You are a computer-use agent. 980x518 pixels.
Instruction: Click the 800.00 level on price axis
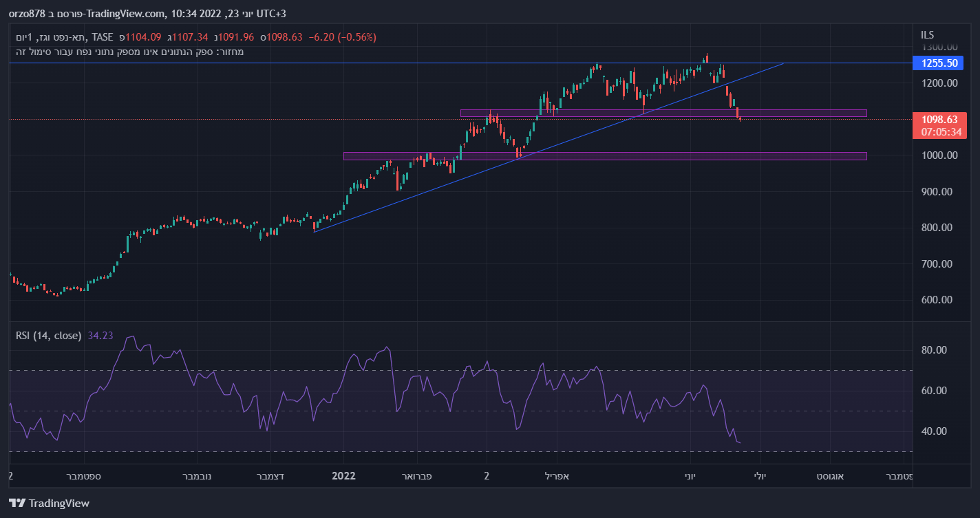click(939, 228)
